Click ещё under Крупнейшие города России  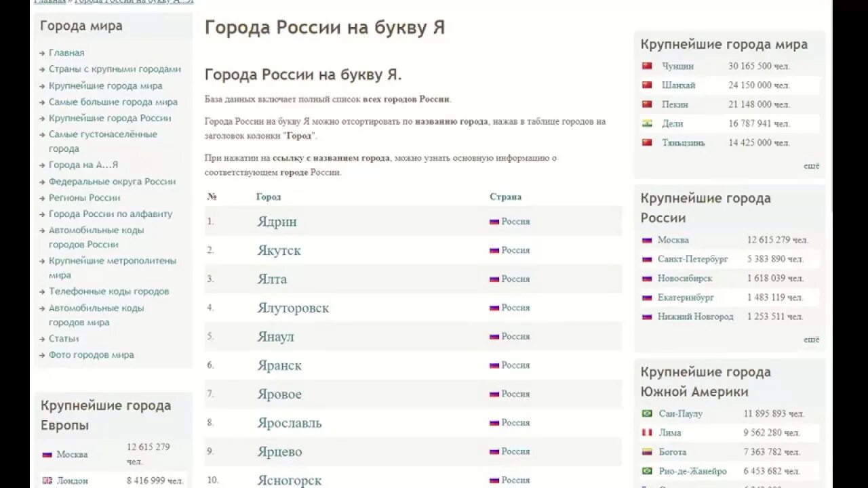[x=812, y=340]
